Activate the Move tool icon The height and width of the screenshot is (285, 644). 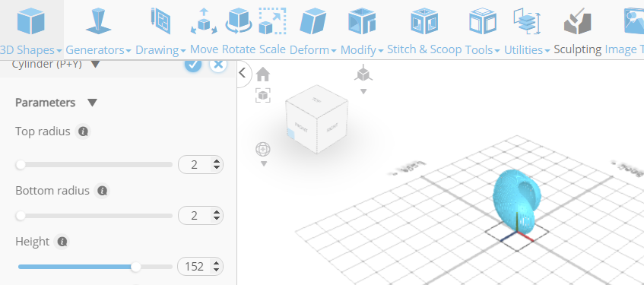click(204, 21)
